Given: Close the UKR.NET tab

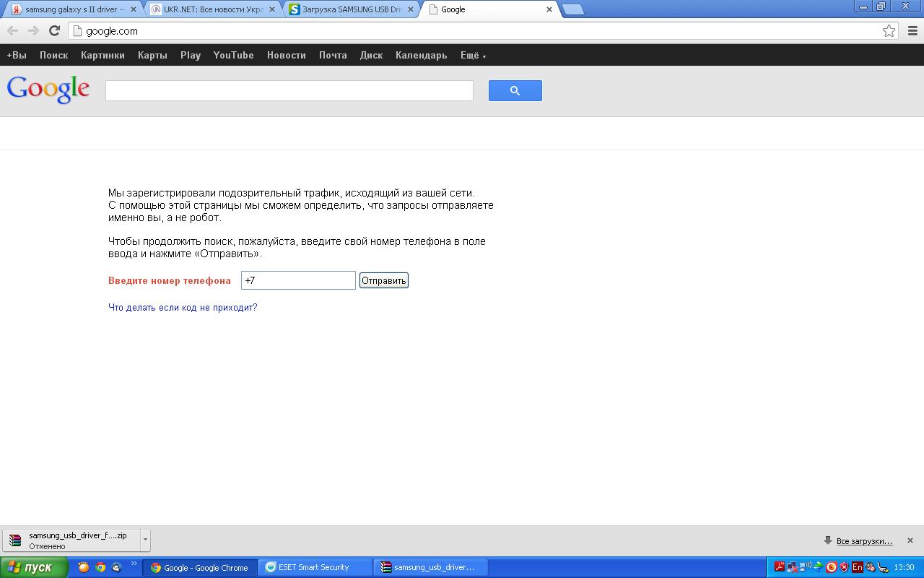Looking at the screenshot, I should [271, 9].
